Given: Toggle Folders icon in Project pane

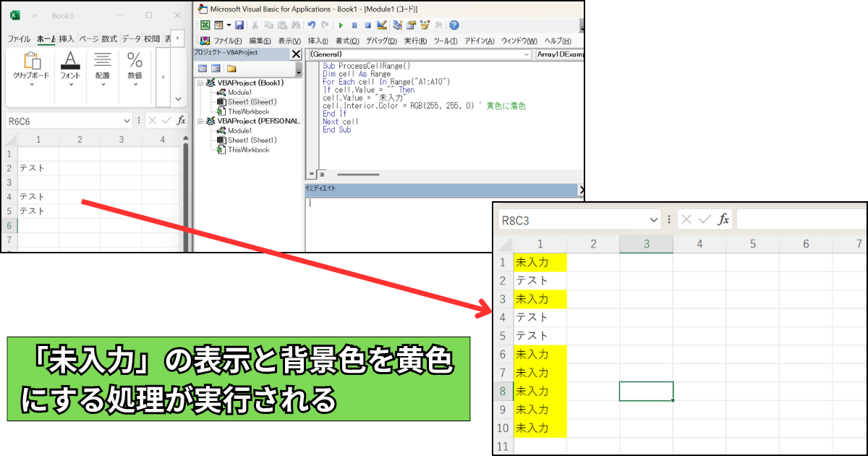Looking at the screenshot, I should (x=231, y=69).
